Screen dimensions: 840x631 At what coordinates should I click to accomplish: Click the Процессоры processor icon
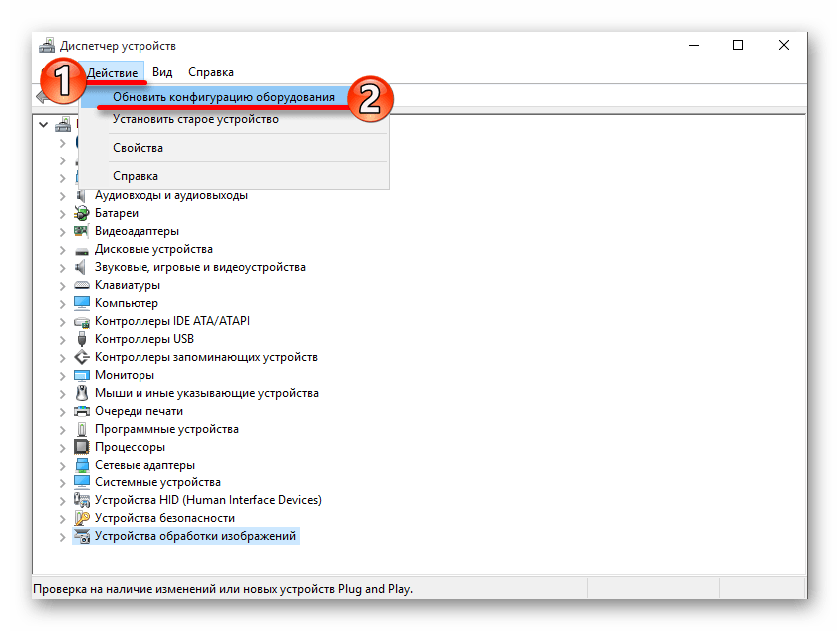click(82, 447)
